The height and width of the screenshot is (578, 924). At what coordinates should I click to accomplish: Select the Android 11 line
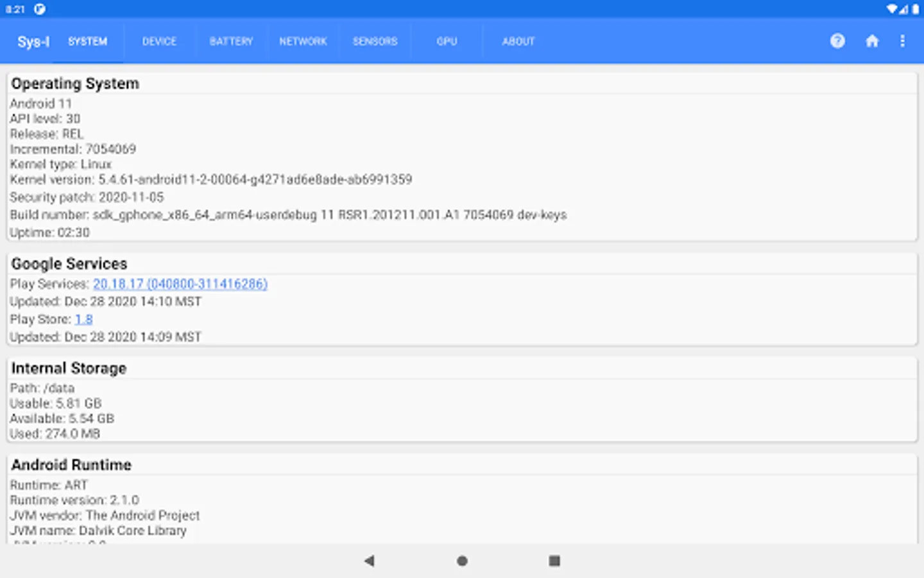(40, 103)
